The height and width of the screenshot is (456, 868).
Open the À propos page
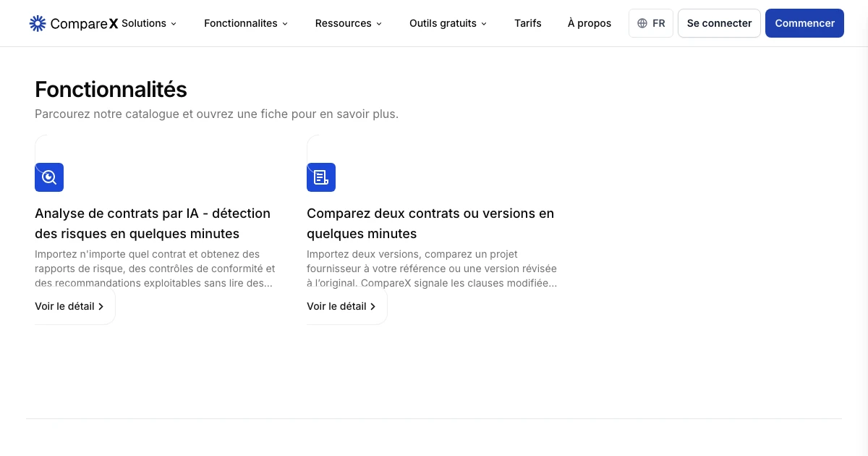point(590,23)
